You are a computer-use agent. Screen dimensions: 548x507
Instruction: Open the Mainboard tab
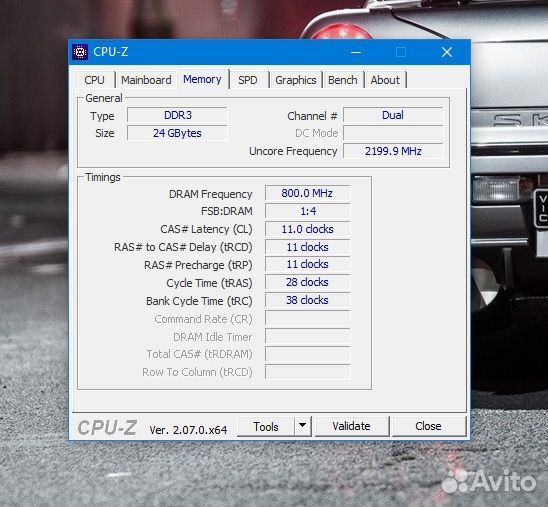coord(146,80)
